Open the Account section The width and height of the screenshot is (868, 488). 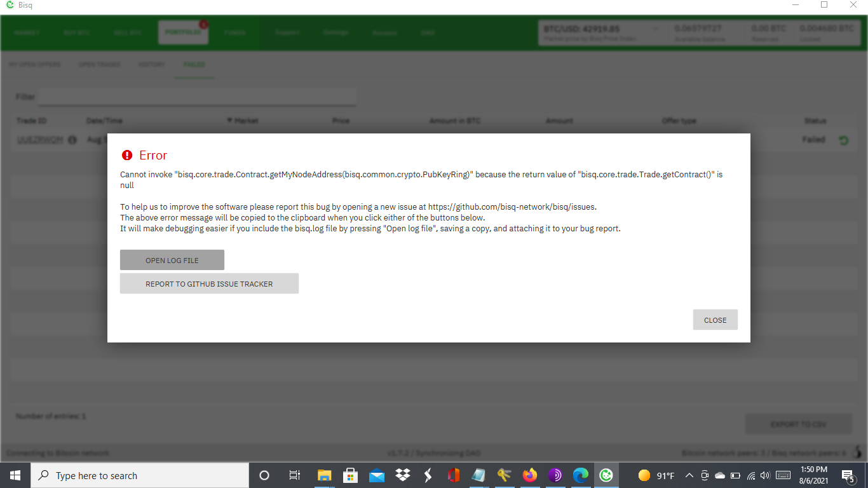click(384, 32)
